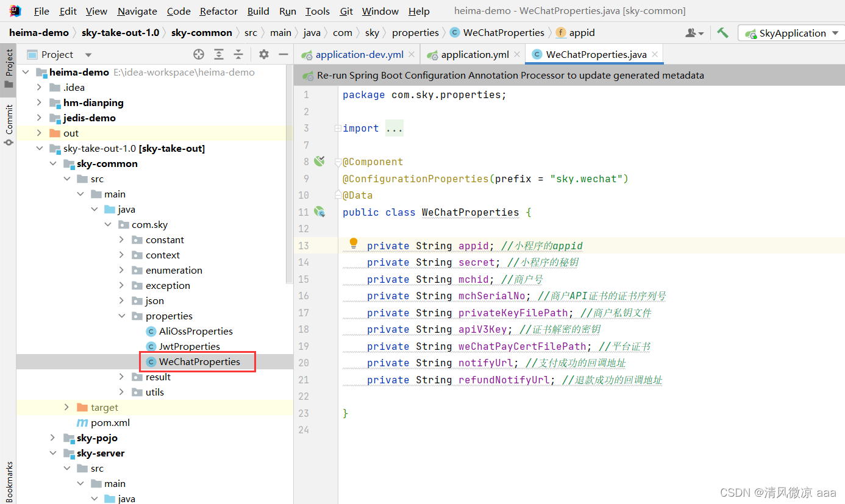The height and width of the screenshot is (504, 845).
Task: Click the intention lightbulb on line 13
Action: click(x=353, y=244)
